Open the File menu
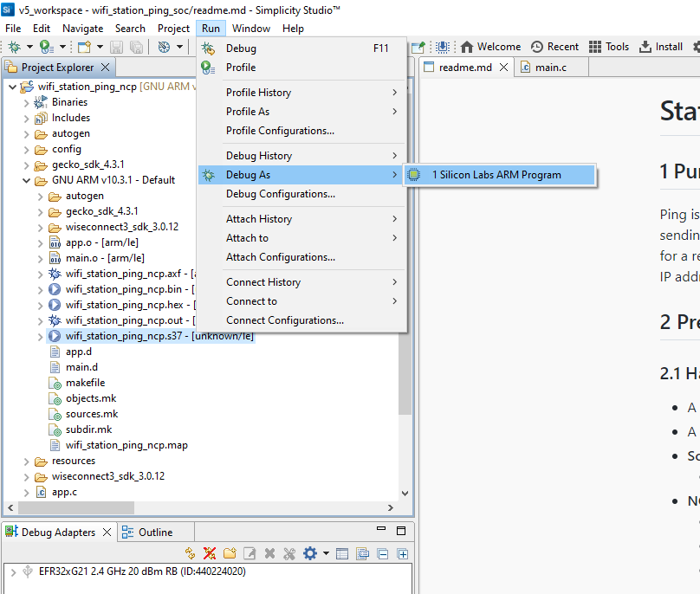700x594 pixels. coord(13,28)
